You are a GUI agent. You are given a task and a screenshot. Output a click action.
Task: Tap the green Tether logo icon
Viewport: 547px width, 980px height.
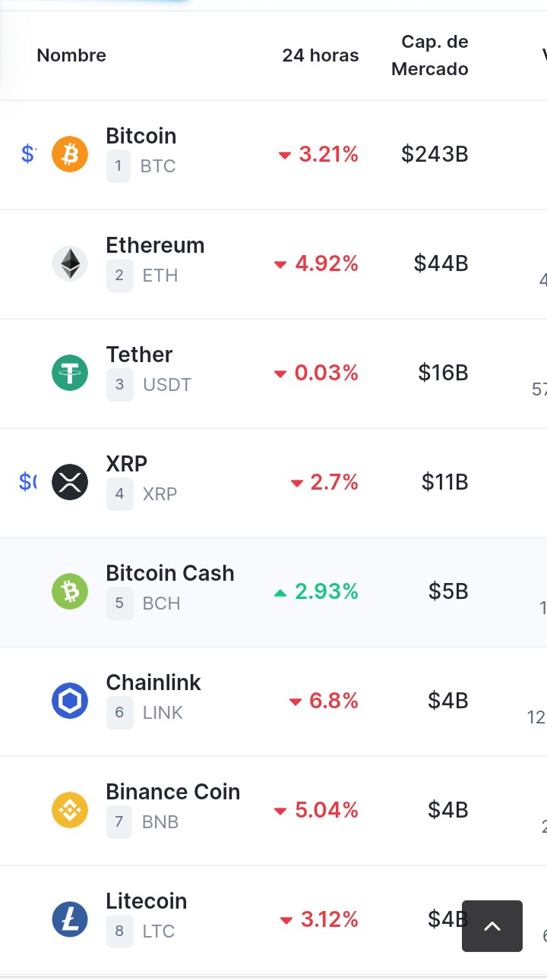pyautogui.click(x=70, y=373)
